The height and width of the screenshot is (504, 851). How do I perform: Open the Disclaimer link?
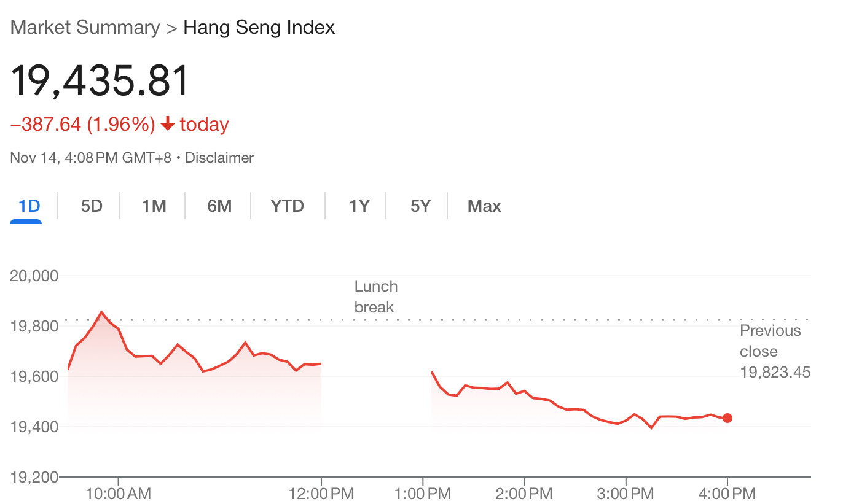(219, 158)
